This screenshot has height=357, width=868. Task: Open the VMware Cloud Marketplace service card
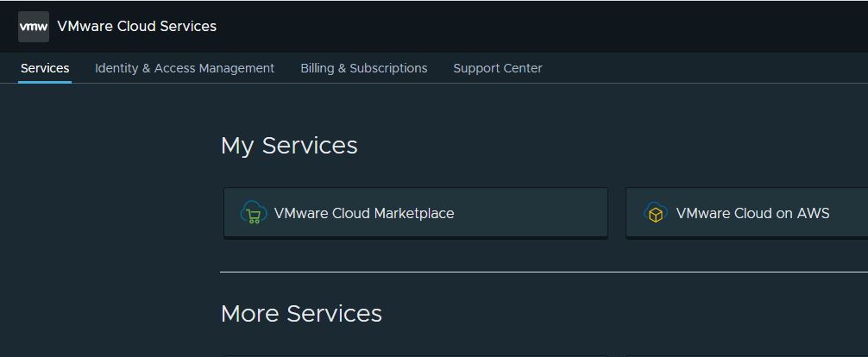click(416, 213)
